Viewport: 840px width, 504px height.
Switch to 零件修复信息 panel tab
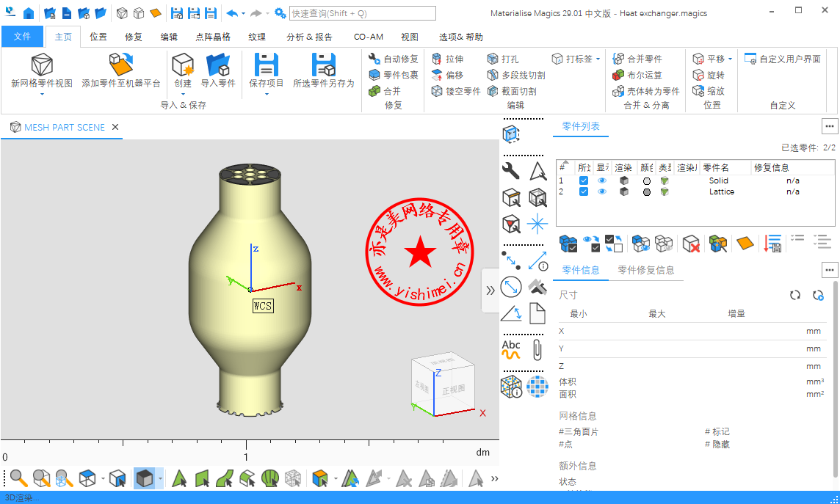pos(645,270)
